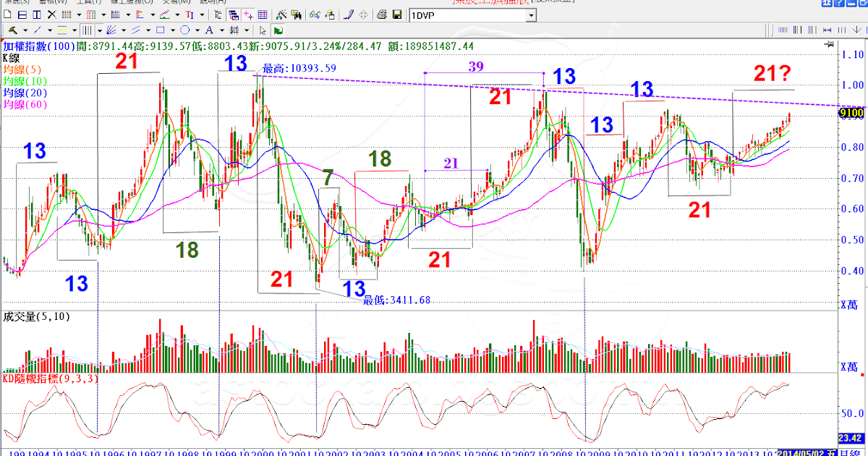Select the diagonal trend line tool

point(38,30)
